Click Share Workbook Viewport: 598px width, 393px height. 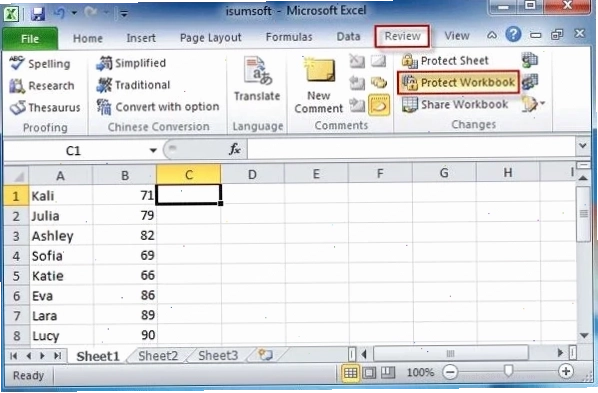pos(455,105)
